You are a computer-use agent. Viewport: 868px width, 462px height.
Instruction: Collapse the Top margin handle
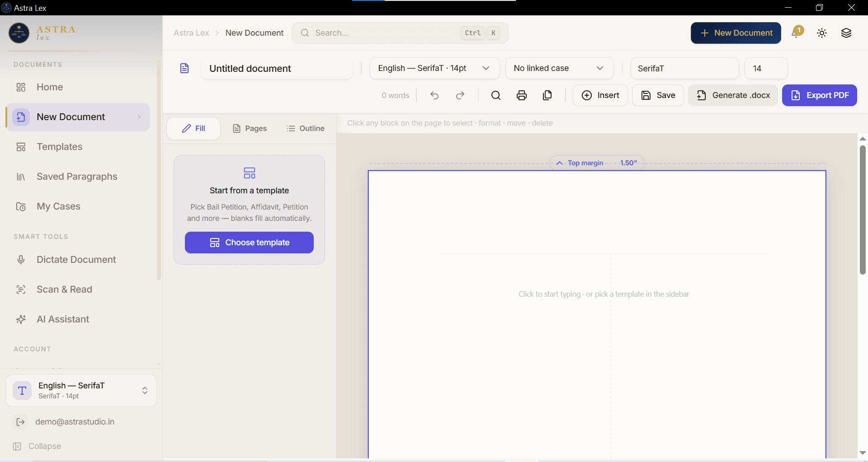[x=560, y=163]
